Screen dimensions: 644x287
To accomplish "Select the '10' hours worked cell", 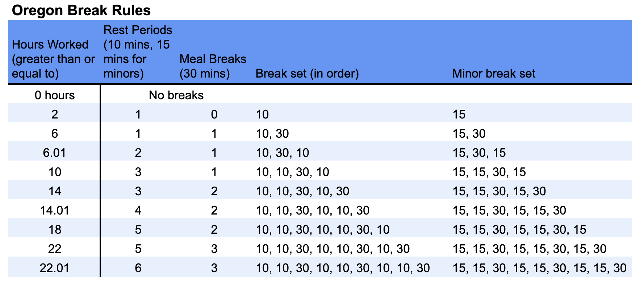I will point(55,172).
